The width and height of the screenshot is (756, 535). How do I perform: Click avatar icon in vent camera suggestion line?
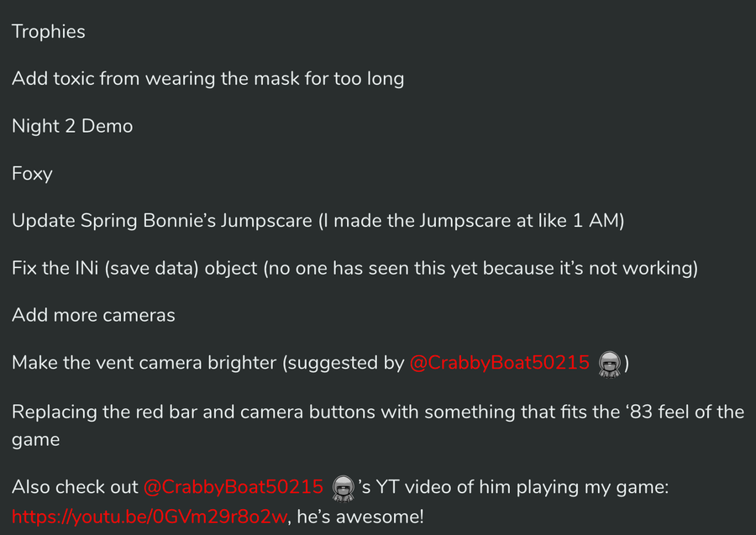609,364
